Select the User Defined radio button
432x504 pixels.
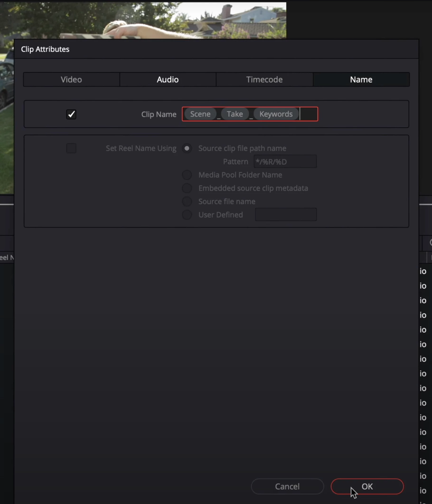[x=187, y=215]
